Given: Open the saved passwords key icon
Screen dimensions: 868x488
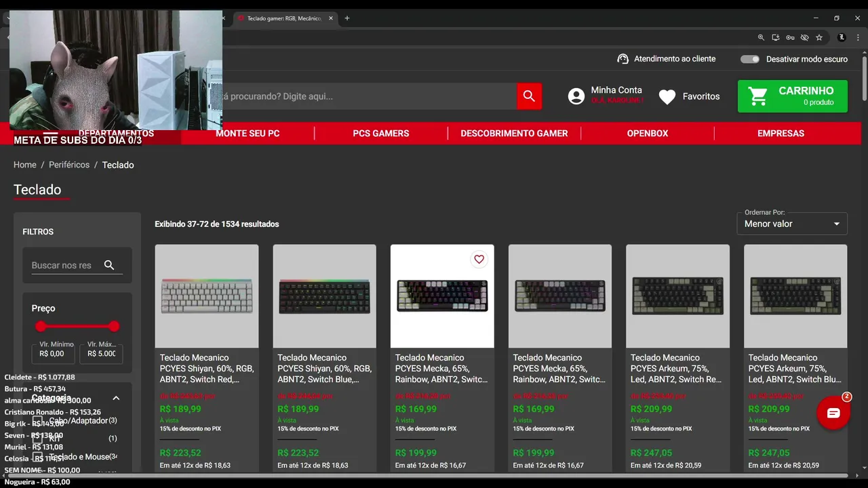Looking at the screenshot, I should [790, 37].
